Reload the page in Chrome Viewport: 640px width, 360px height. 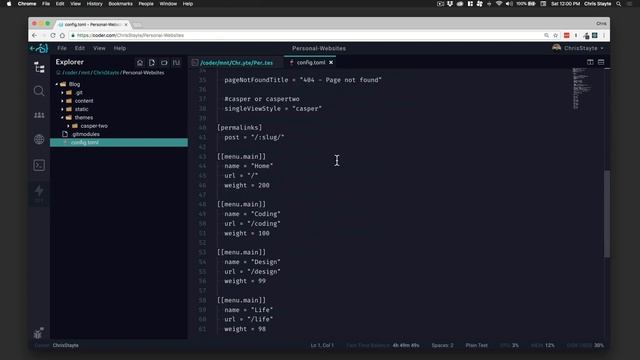tap(53, 36)
